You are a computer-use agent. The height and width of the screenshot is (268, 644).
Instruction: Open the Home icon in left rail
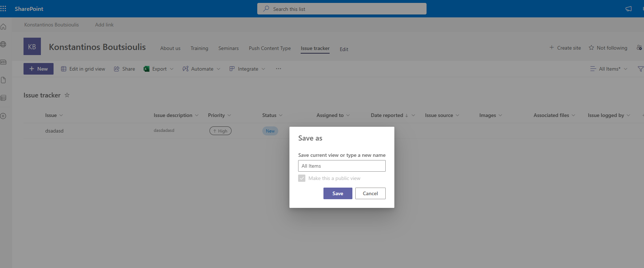3,26
